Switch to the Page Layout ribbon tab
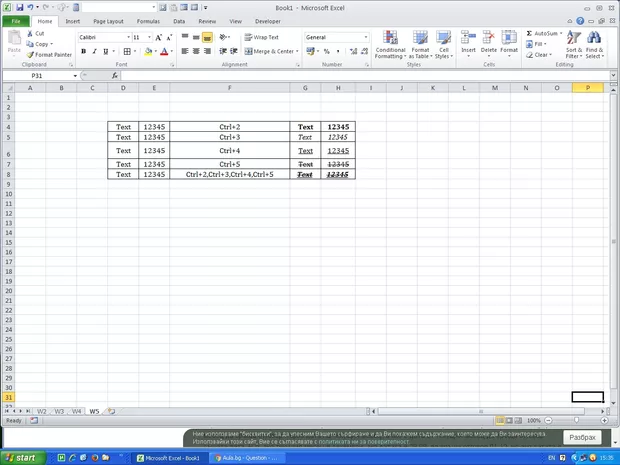Viewport: 620px width, 465px height. 108,20
